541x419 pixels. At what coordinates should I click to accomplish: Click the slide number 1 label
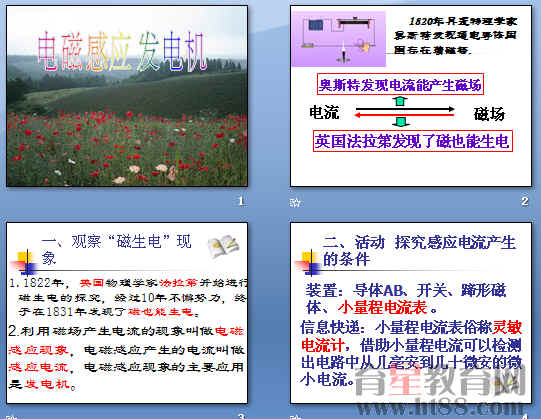pos(242,201)
